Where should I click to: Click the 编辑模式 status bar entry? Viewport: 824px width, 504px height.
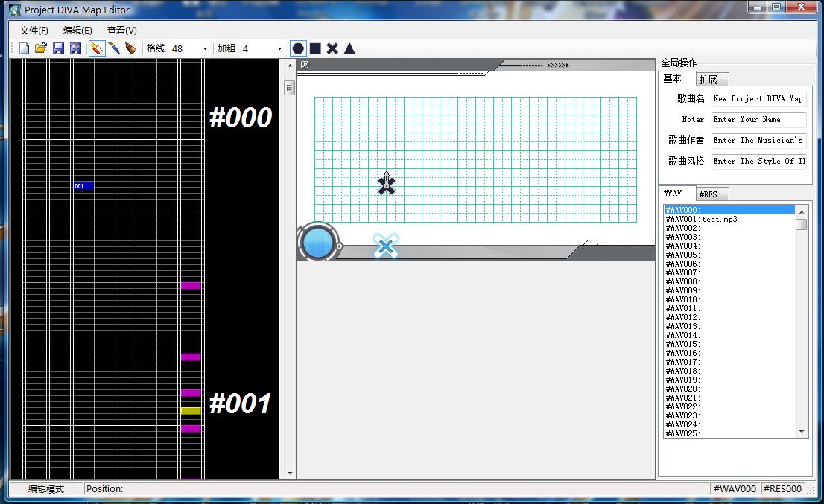tap(46, 489)
